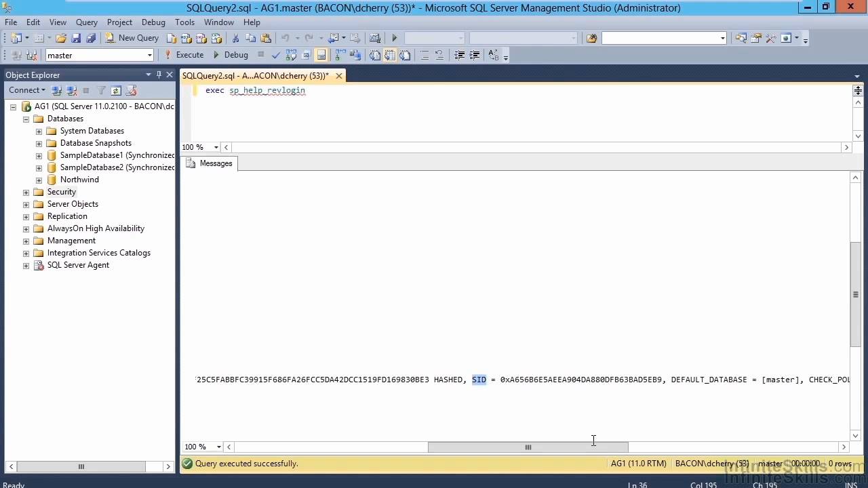Click the Activity Monitor icon
Image resolution: width=868 pixels, height=488 pixels.
click(374, 38)
